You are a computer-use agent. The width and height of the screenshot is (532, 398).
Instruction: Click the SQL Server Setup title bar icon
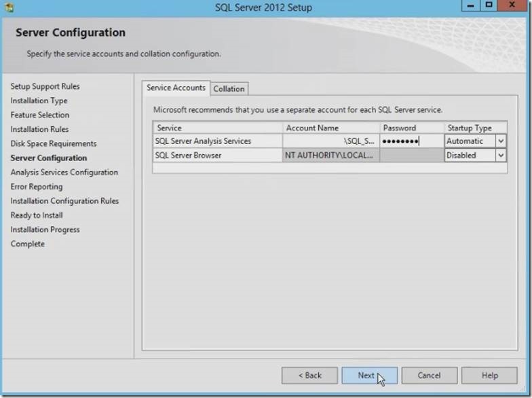pyautogui.click(x=9, y=7)
